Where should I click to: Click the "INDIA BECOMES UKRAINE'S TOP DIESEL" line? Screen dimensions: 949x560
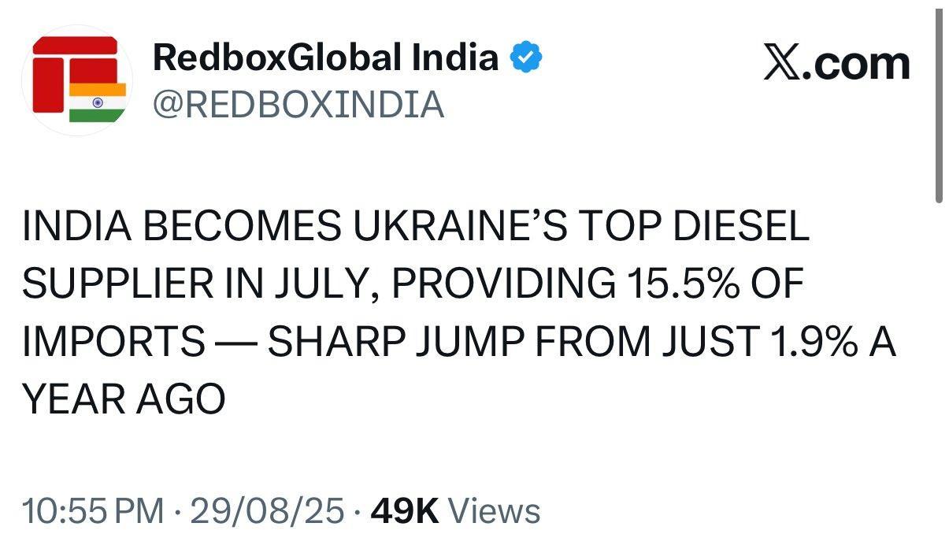[x=416, y=228]
